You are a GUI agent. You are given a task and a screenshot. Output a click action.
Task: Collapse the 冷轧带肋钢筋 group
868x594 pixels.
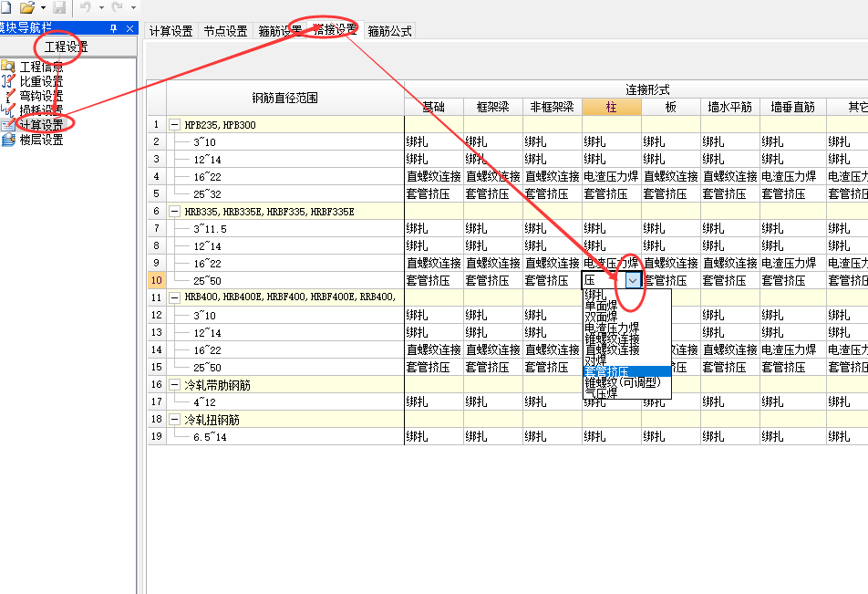(174, 384)
